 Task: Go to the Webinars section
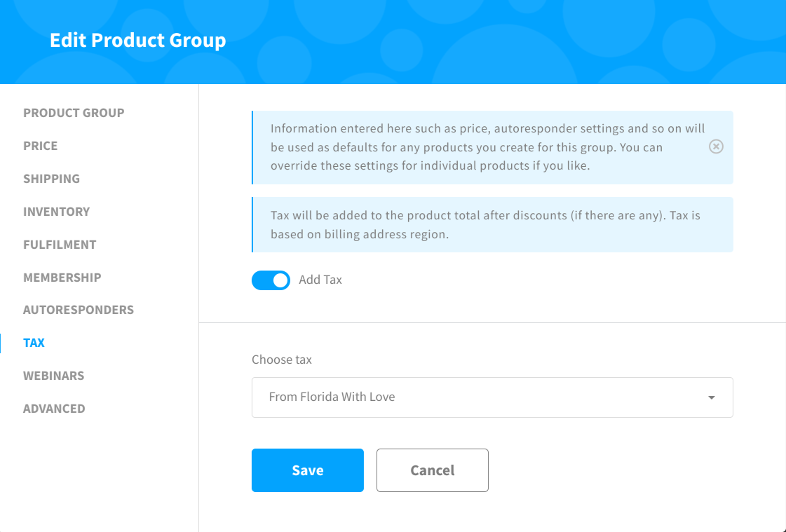pyautogui.click(x=53, y=376)
